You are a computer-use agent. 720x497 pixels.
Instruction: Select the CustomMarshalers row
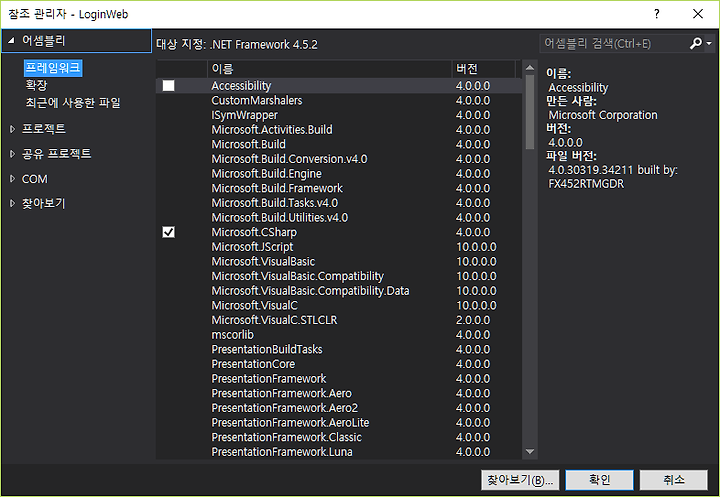339,101
